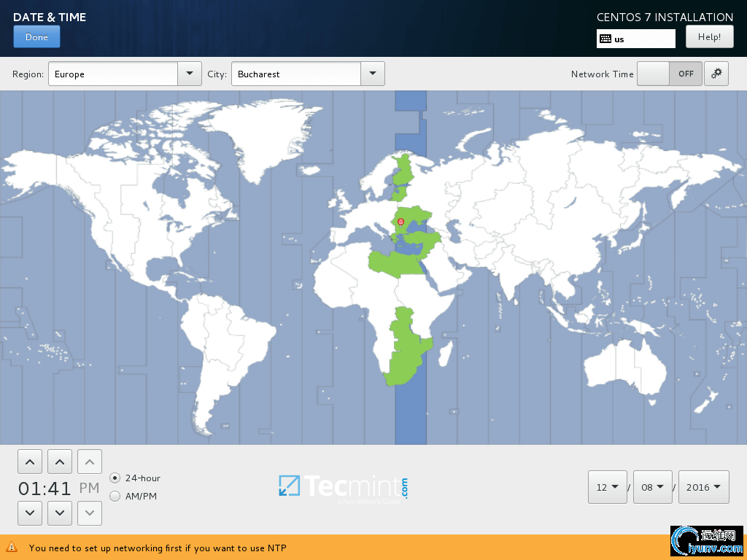Image resolution: width=747 pixels, height=560 pixels.
Task: Click the keyboard layout icon
Action: point(605,39)
